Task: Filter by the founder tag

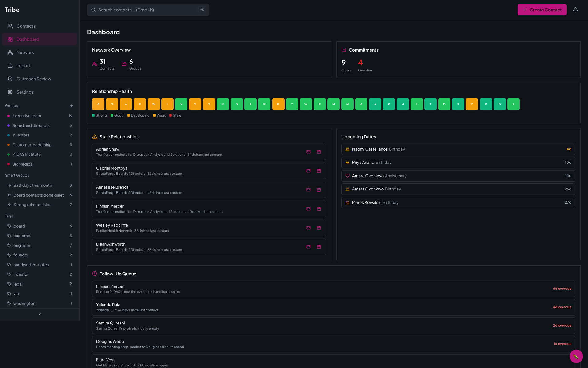Action: click(40, 255)
